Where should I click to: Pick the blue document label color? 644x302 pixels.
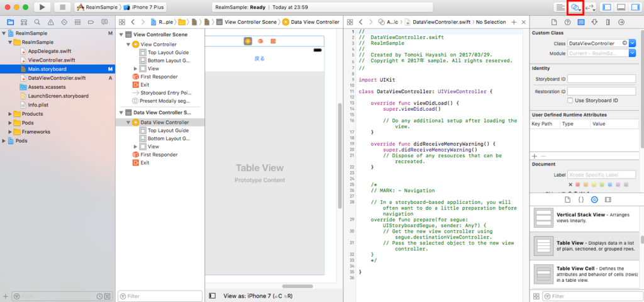coord(610,185)
